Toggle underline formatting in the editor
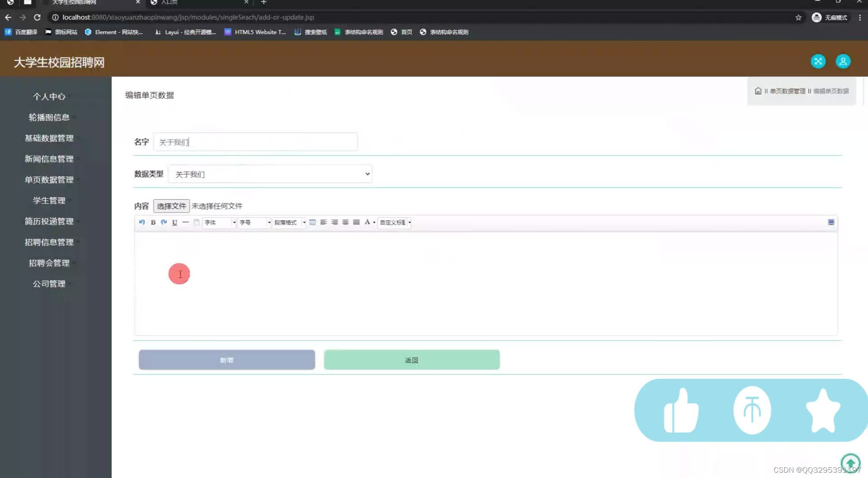The height and width of the screenshot is (478, 868). click(x=174, y=222)
